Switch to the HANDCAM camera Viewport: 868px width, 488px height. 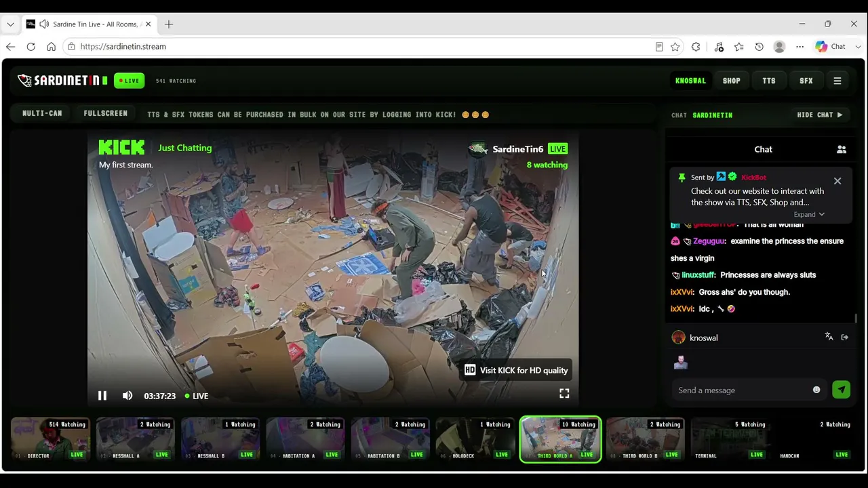[815, 439]
